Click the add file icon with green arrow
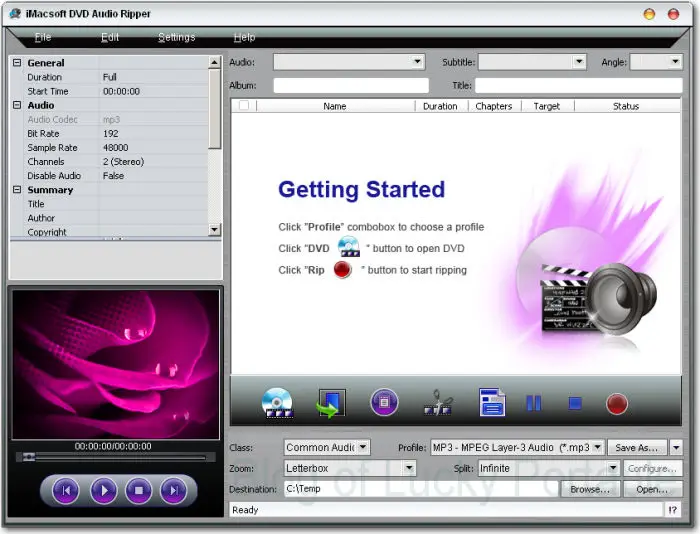The height and width of the screenshot is (534, 700). coord(331,403)
